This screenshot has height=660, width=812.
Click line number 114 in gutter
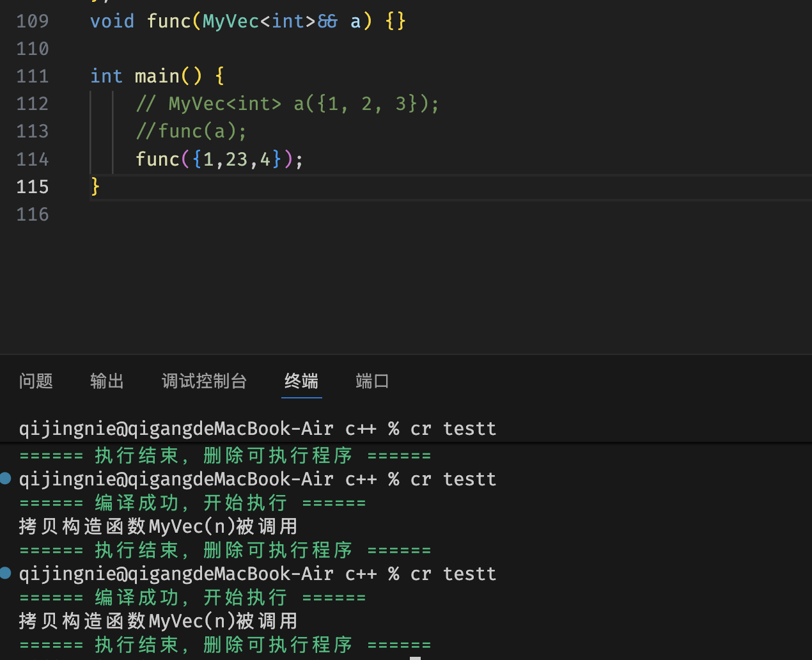point(33,159)
